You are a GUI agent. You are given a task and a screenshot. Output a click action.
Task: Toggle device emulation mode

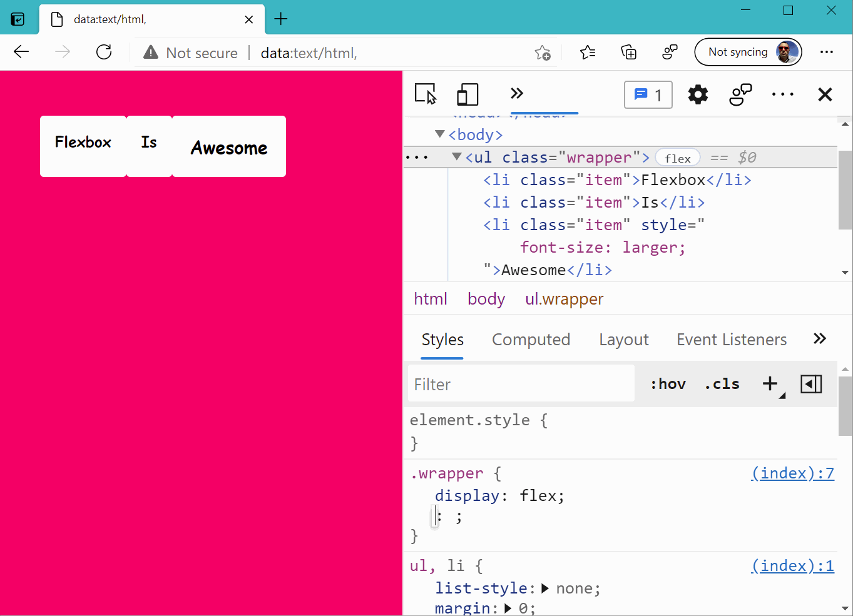467,94
